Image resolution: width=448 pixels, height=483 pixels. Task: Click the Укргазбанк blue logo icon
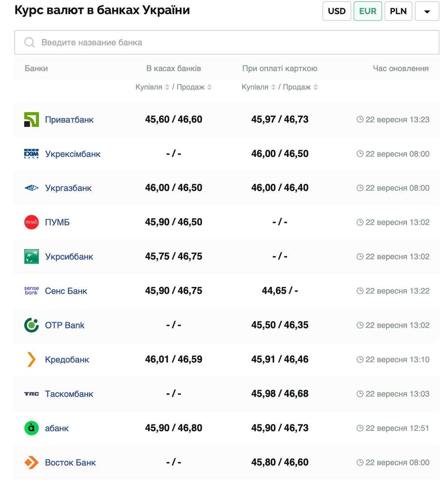[x=31, y=188]
